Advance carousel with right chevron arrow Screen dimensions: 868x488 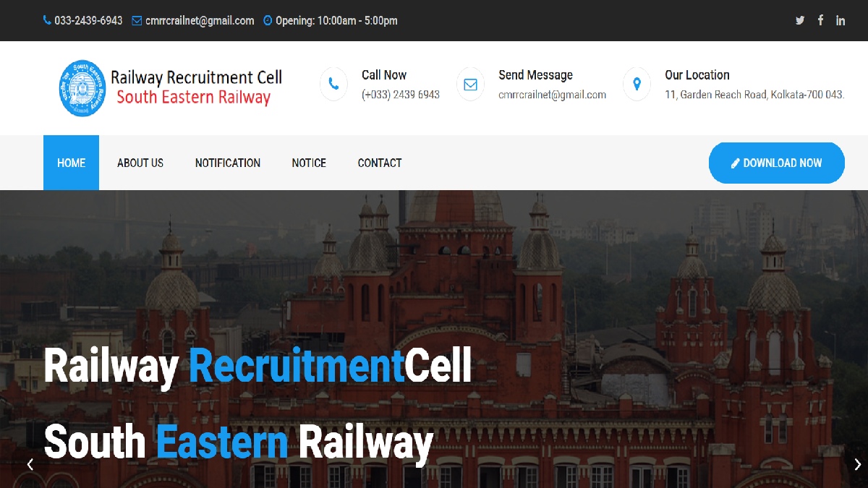[x=858, y=464]
